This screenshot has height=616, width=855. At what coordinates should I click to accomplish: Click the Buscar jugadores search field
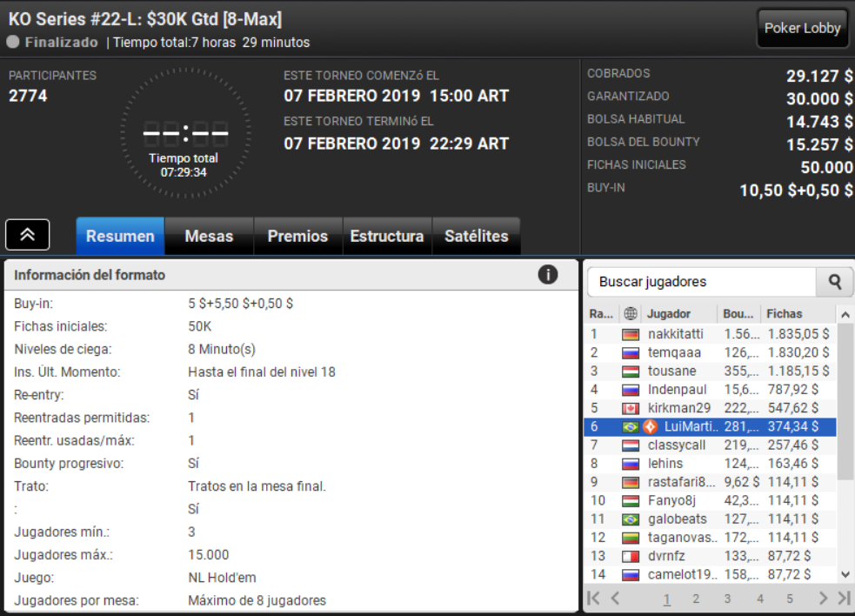pyautogui.click(x=702, y=282)
